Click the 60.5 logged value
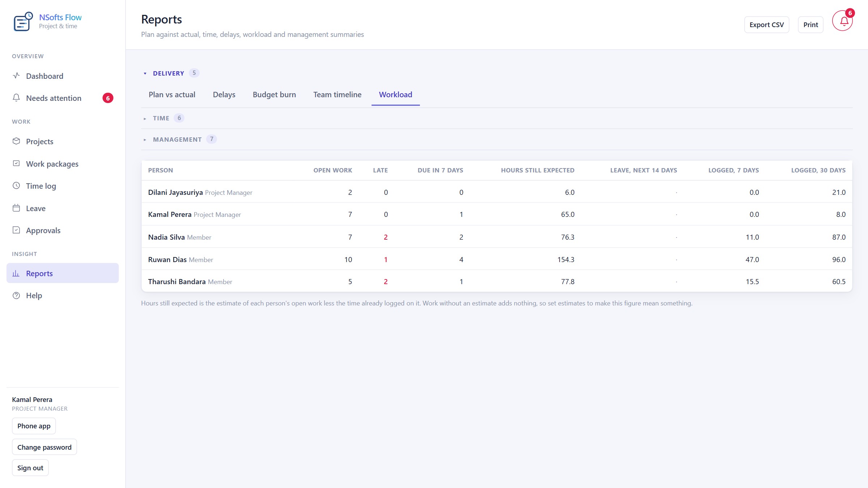Screen dimensions: 868x488 click(x=839, y=282)
